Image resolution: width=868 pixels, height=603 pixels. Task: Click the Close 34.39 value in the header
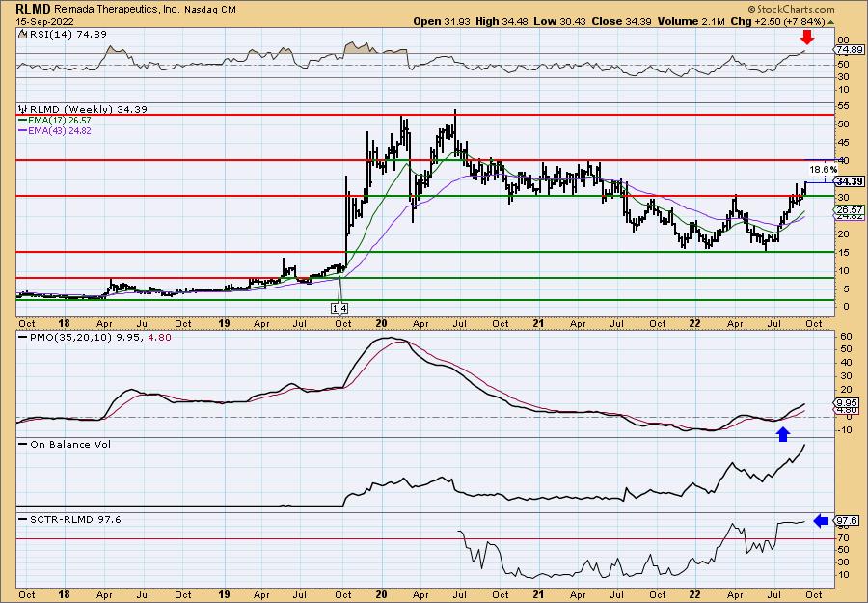coord(620,21)
